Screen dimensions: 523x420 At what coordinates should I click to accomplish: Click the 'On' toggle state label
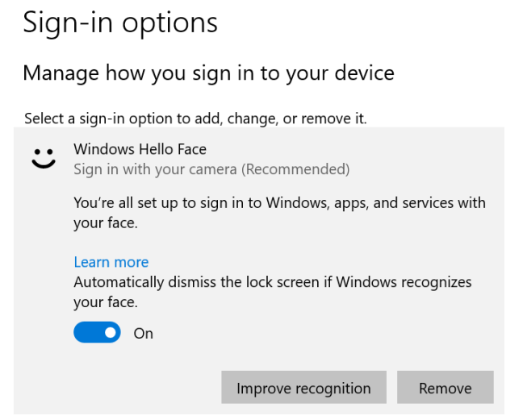click(x=144, y=334)
